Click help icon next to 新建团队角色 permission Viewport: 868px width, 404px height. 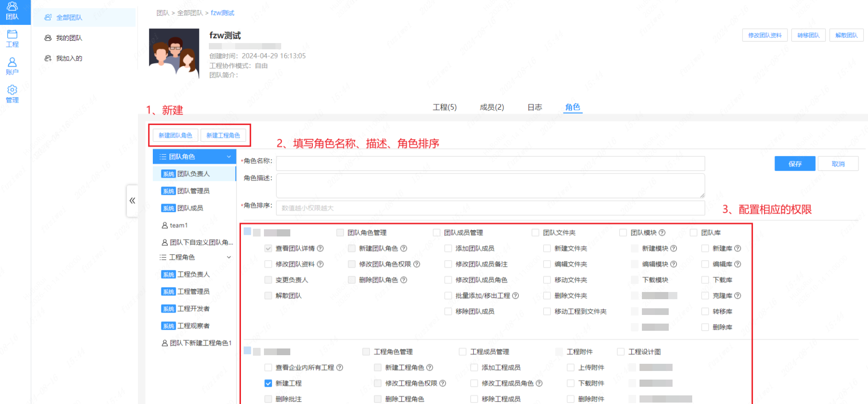pos(404,248)
